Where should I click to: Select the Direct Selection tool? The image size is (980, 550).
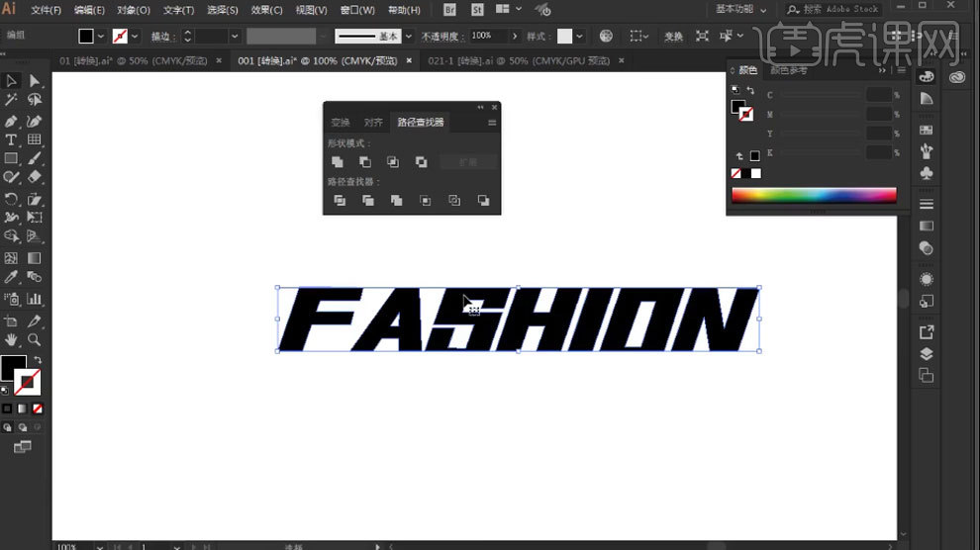pyautogui.click(x=35, y=80)
